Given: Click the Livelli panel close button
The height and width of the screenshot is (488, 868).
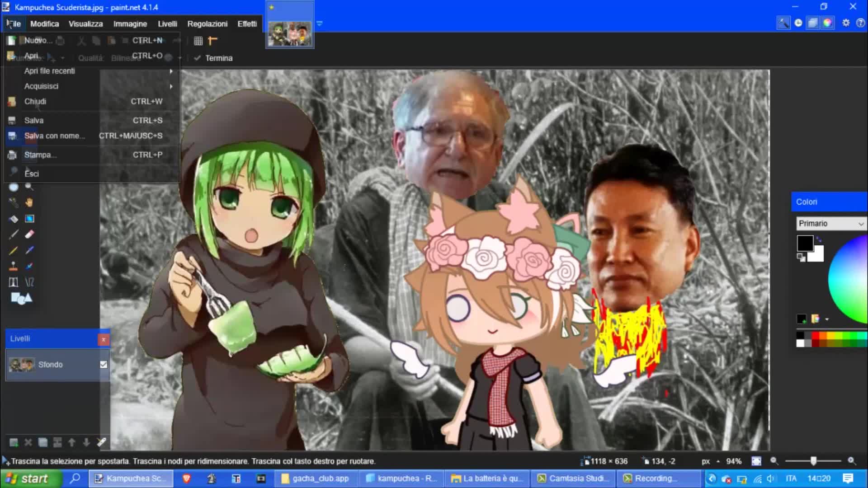Looking at the screenshot, I should (104, 339).
